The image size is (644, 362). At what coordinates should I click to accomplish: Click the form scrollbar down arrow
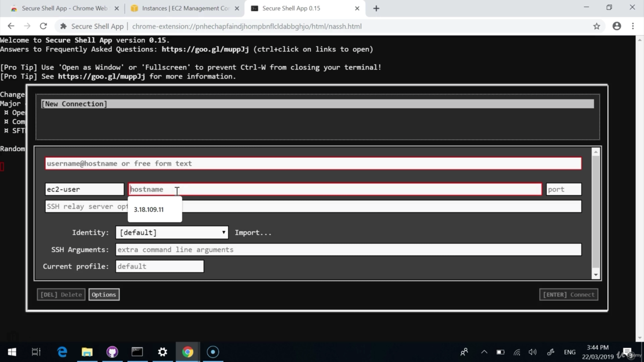coord(596,275)
